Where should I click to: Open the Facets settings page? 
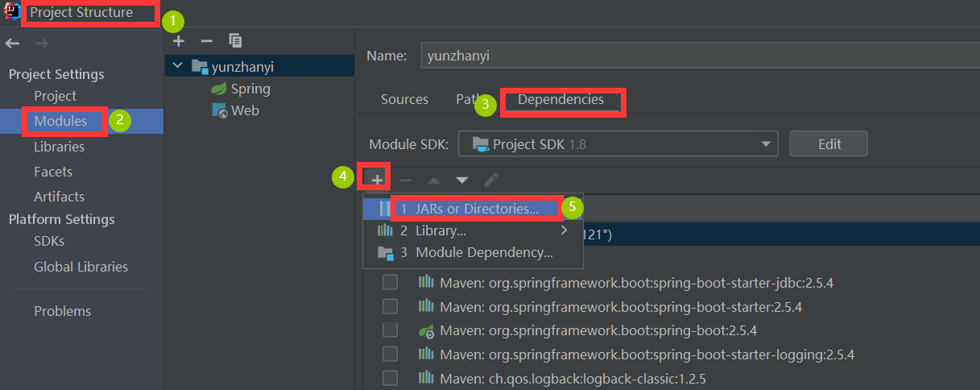click(x=53, y=172)
